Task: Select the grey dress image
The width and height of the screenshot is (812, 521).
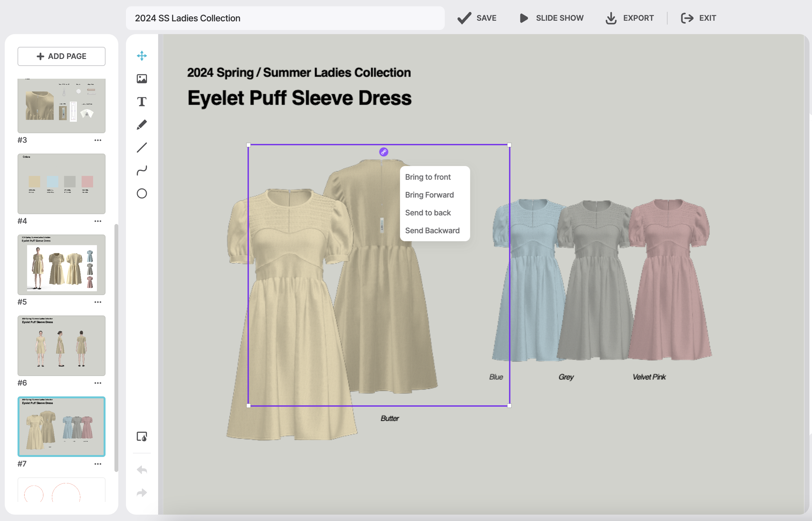Action: (596, 281)
